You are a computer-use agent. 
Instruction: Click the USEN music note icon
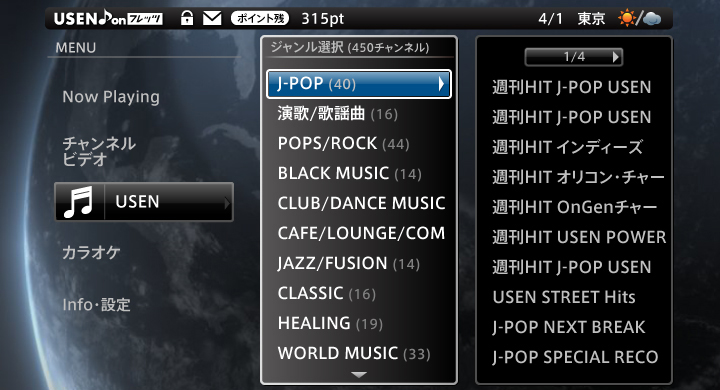79,202
